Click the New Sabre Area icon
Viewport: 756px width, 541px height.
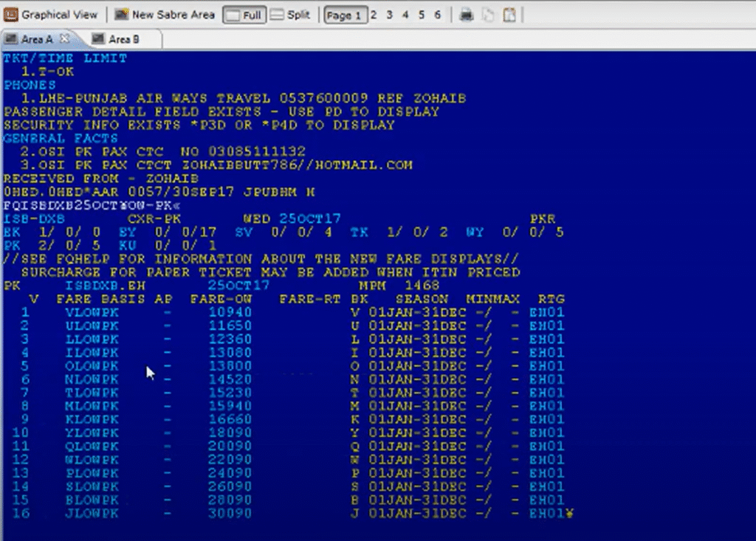(x=121, y=15)
